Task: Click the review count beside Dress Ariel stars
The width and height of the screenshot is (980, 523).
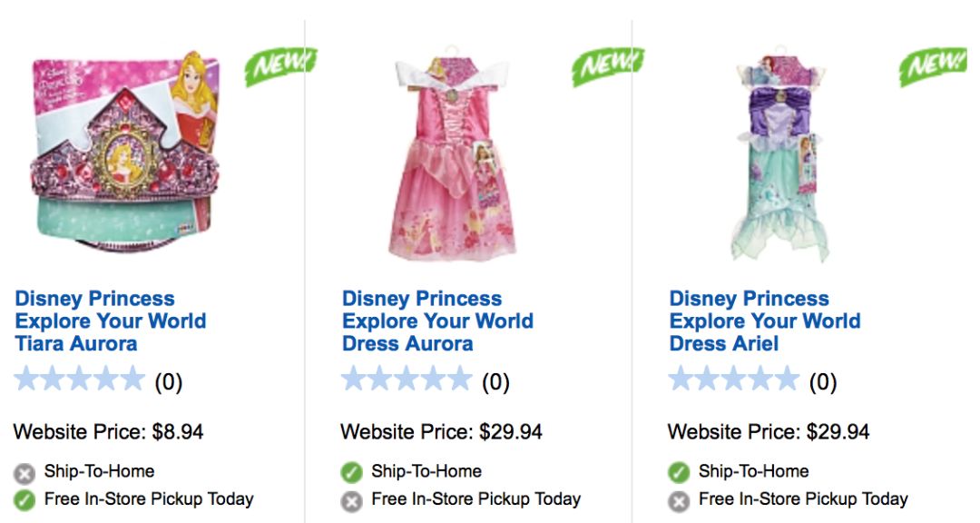Action: click(822, 382)
